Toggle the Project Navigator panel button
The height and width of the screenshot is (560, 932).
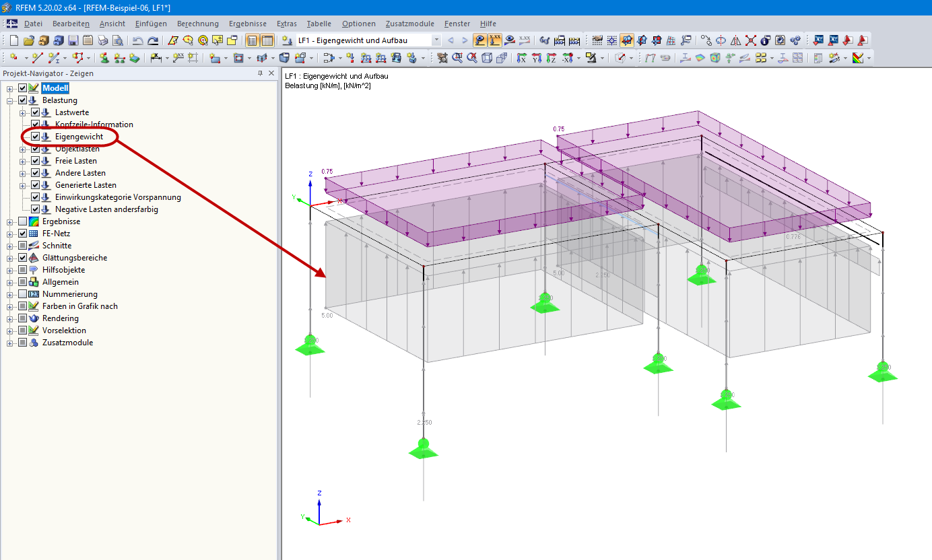[x=252, y=40]
